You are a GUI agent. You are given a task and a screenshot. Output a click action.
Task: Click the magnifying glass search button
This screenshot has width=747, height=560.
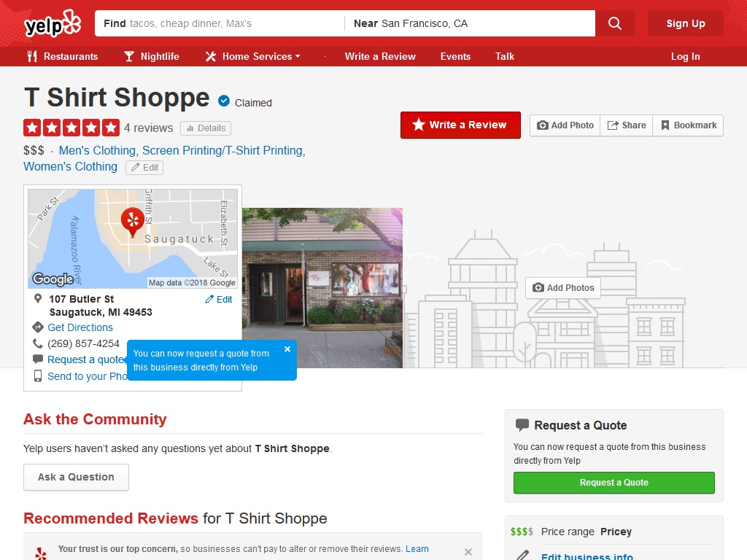pyautogui.click(x=614, y=23)
